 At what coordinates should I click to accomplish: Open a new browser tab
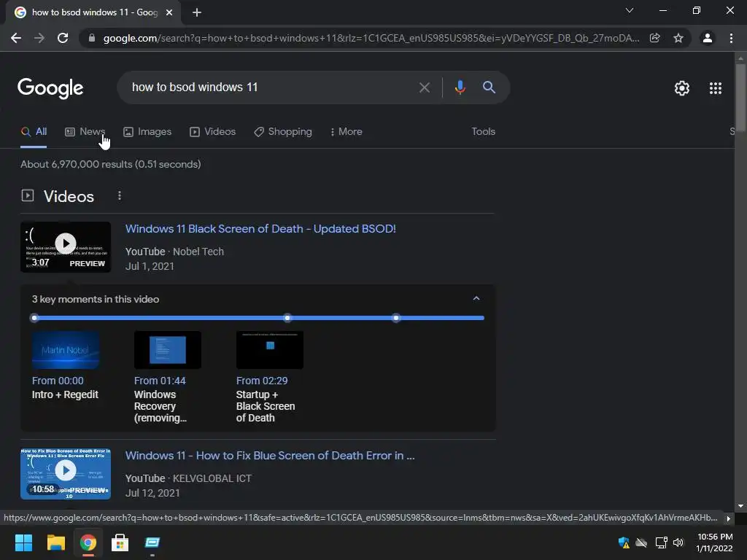tap(197, 12)
